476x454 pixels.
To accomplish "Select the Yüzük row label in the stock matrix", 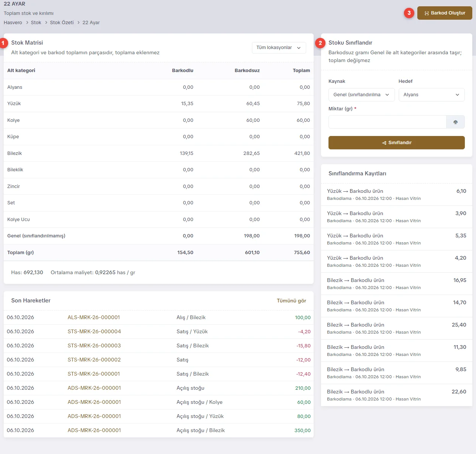I will pos(14,104).
